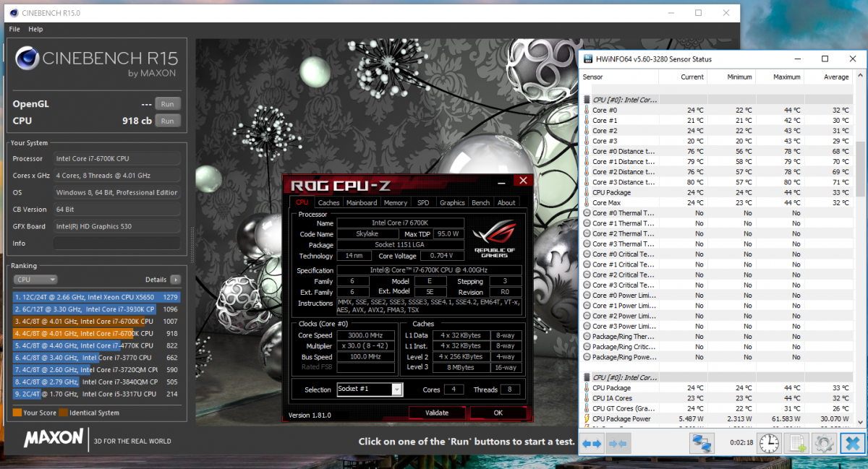Switch to the CPU-Z Memory tab
The image size is (868, 469).
point(396,202)
